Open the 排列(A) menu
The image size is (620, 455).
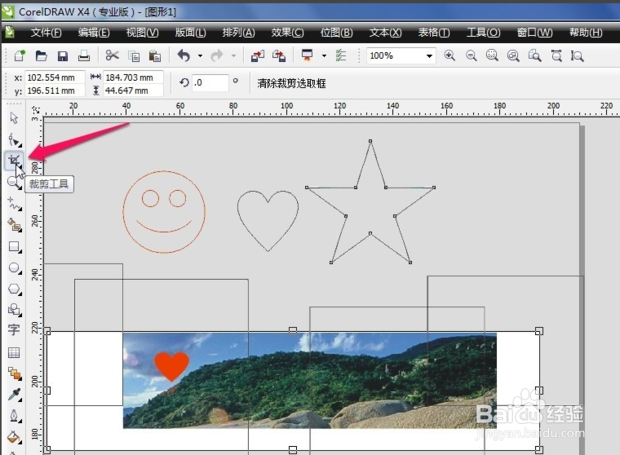[238, 32]
